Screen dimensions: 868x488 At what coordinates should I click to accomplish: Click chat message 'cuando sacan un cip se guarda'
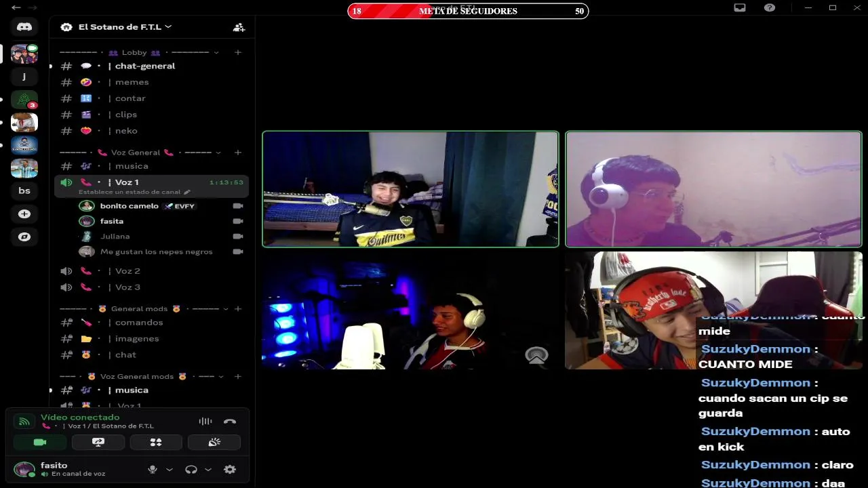coord(773,398)
